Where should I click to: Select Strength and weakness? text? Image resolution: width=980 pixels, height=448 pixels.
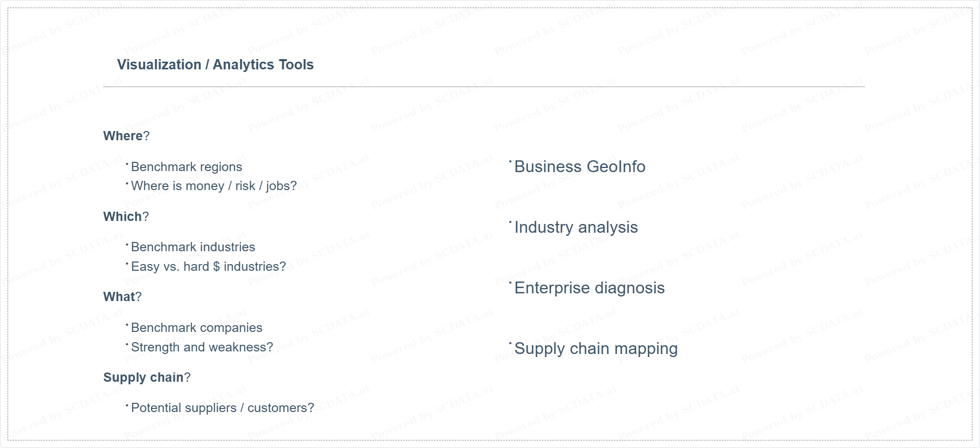pyautogui.click(x=202, y=347)
